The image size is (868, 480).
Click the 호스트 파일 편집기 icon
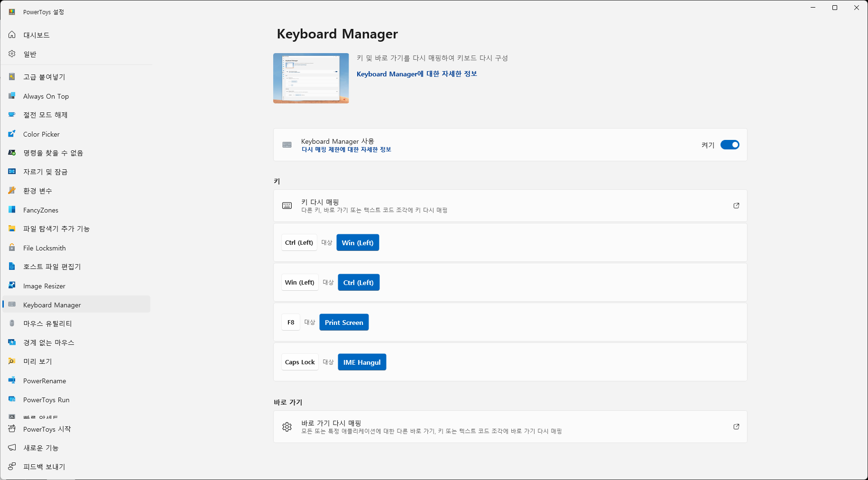click(x=12, y=267)
